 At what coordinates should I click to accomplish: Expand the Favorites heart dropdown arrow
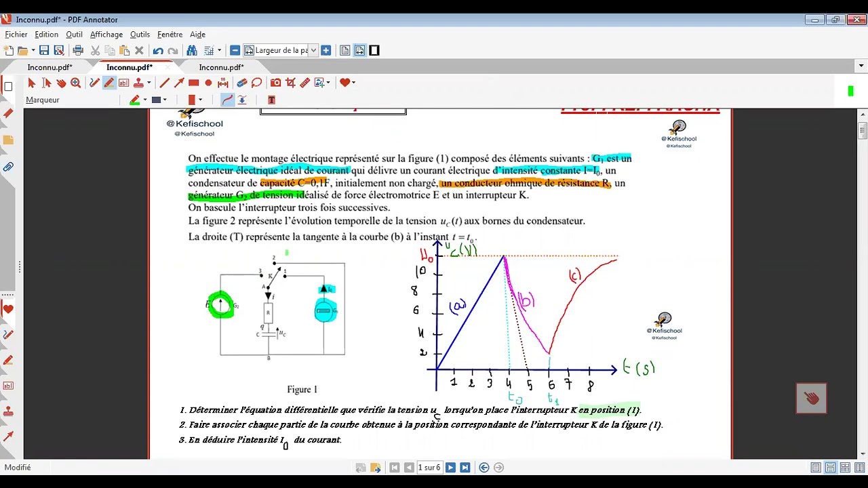coord(354,83)
